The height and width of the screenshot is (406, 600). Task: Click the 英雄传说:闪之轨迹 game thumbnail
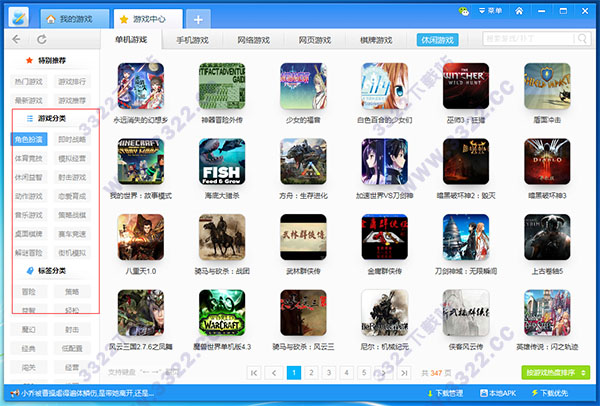[x=547, y=313]
